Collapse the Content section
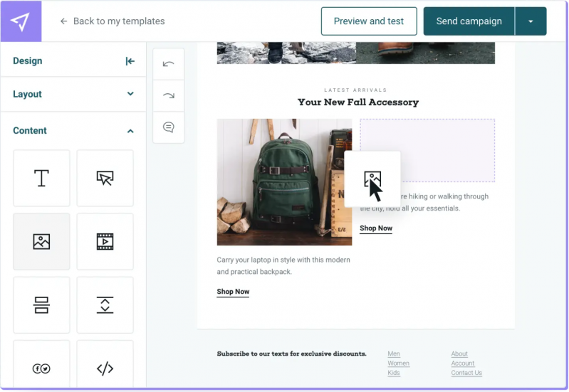 (130, 131)
